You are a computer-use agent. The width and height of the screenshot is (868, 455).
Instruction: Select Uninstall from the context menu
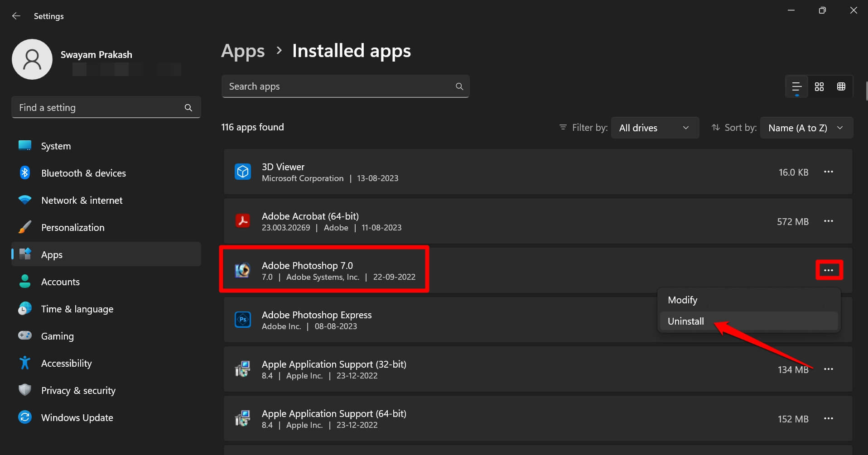pos(749,321)
